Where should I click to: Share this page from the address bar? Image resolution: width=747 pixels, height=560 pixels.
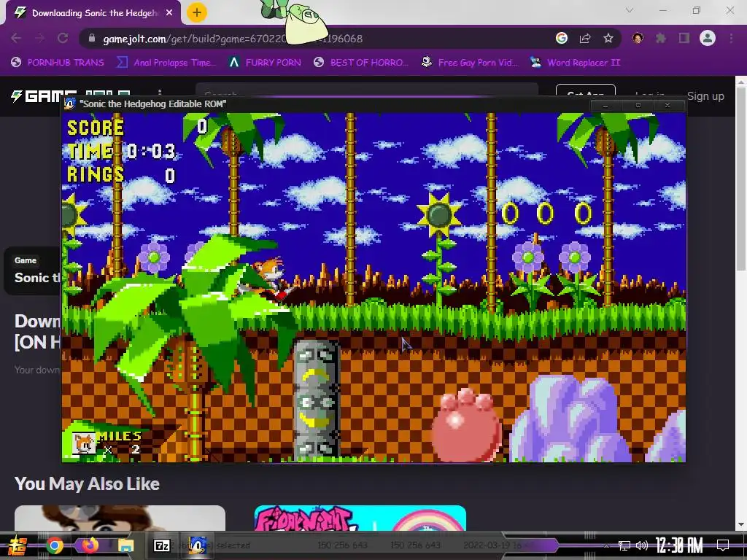pyautogui.click(x=585, y=38)
